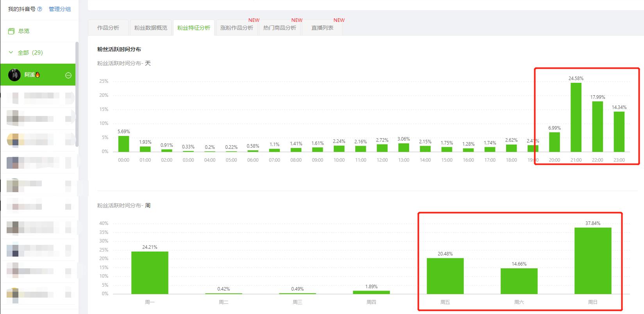Click the 粉丝活跃时间分布 section heading
This screenshot has height=314, width=644.
coord(119,49)
